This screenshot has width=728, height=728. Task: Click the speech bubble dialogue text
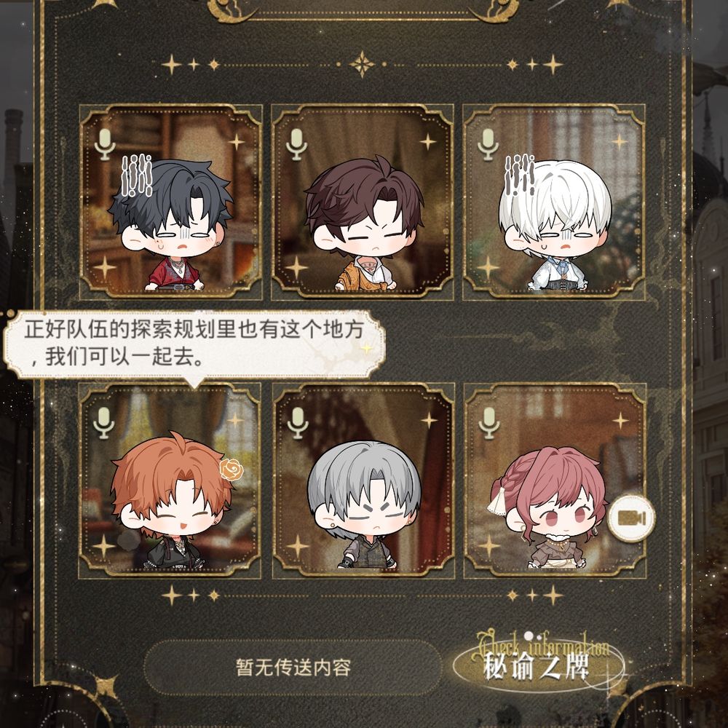tap(194, 344)
